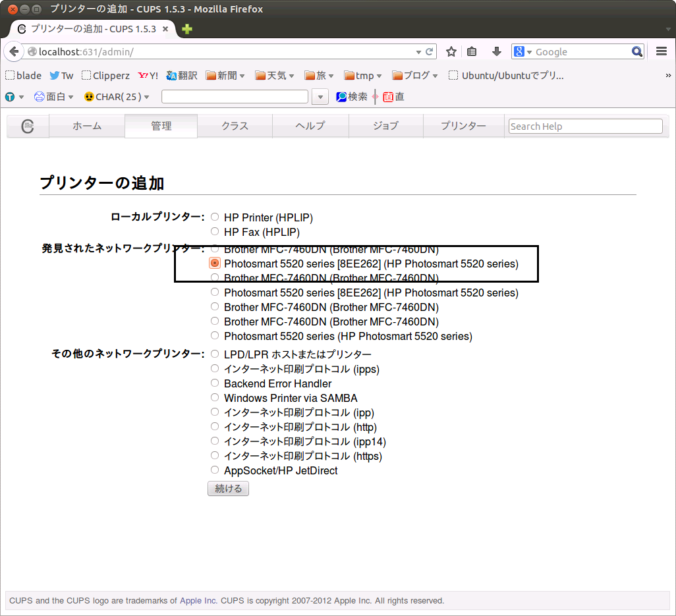This screenshot has height=616, width=676.
Task: Close the CUPS 1.5.3 browser tab
Action: [165, 29]
